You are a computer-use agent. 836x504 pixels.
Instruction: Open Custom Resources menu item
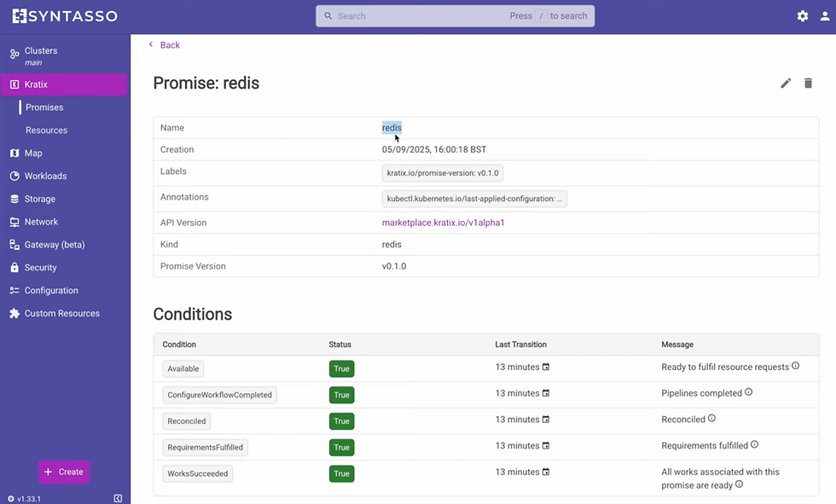pyautogui.click(x=65, y=313)
